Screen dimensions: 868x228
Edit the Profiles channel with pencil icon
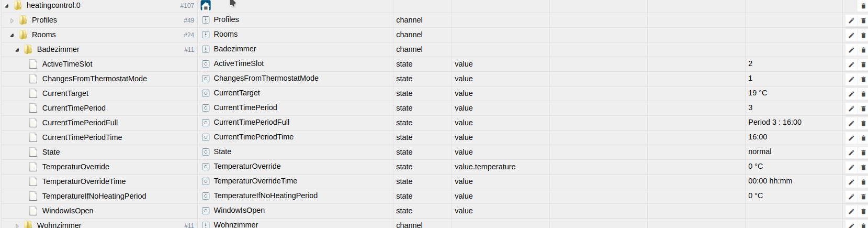[x=851, y=20]
